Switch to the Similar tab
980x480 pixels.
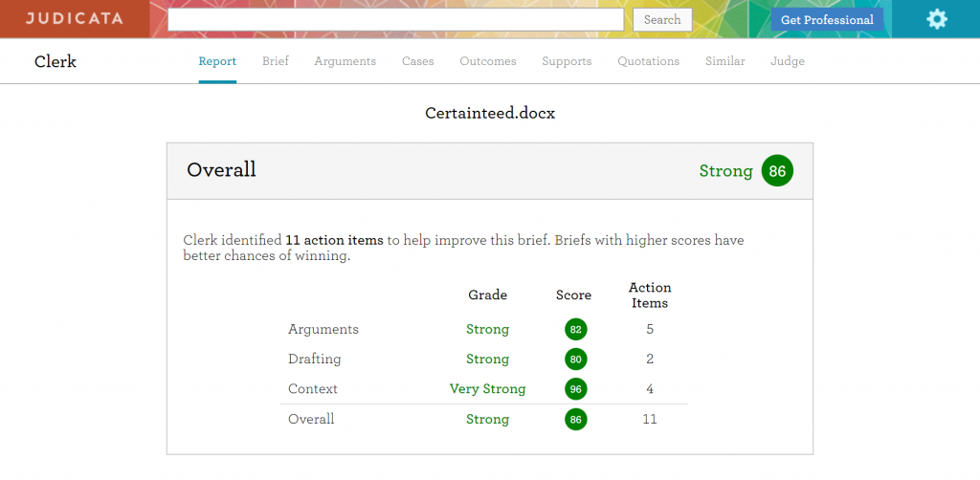tap(724, 61)
